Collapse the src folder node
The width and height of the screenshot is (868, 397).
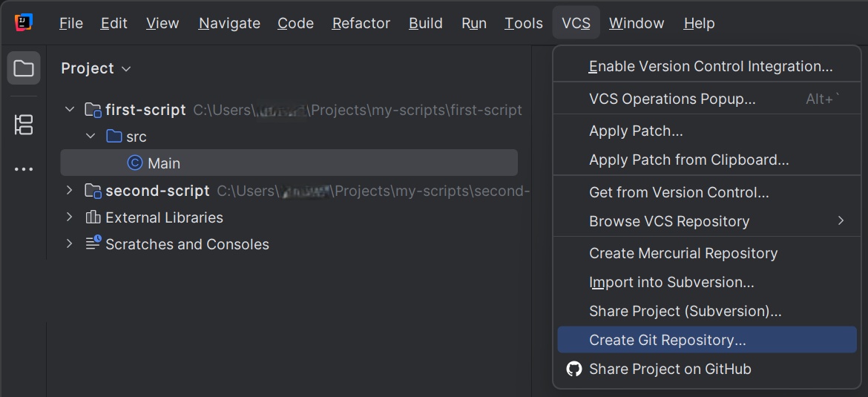[x=91, y=137]
